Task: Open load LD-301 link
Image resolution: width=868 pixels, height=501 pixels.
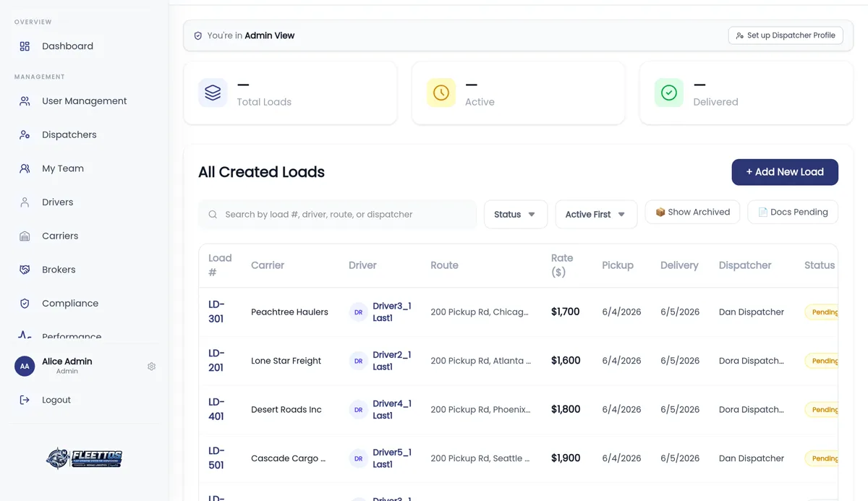Action: coord(216,312)
